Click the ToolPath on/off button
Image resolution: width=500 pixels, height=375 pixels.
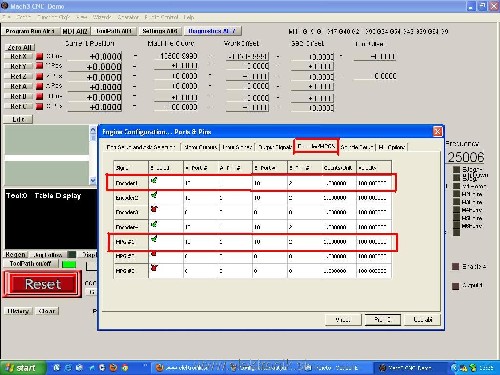pyautogui.click(x=31, y=264)
